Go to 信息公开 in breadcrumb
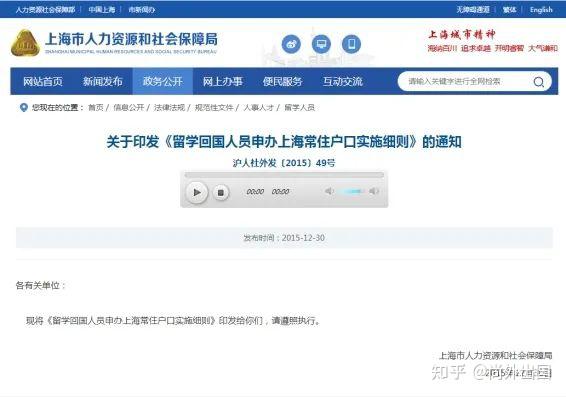 pos(129,108)
